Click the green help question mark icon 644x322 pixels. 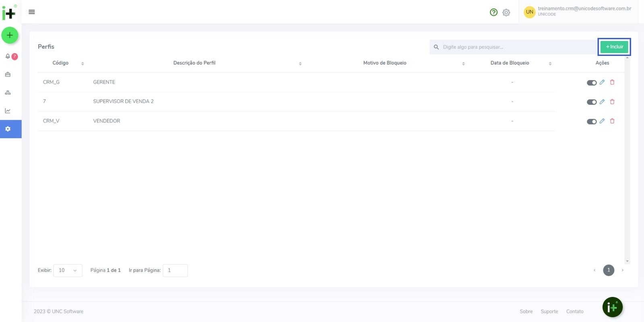493,12
